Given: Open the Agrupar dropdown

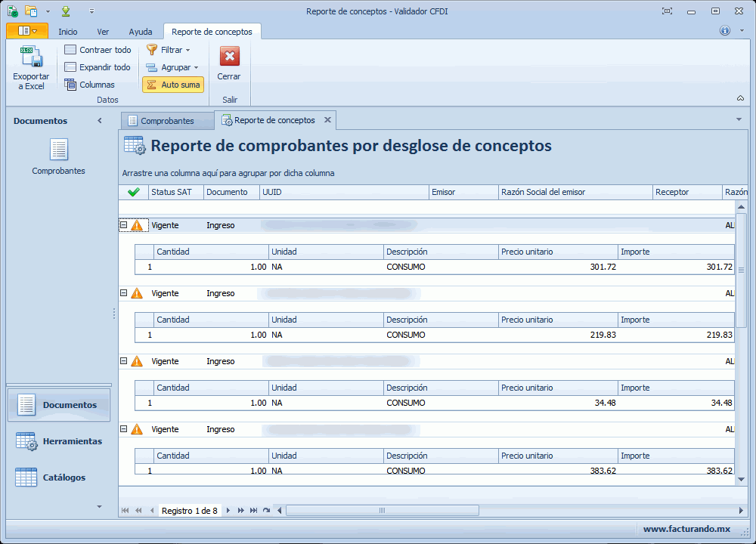Looking at the screenshot, I should (172, 67).
